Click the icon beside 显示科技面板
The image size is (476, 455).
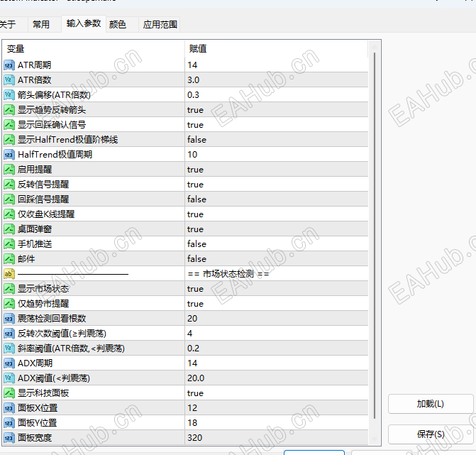[9, 393]
